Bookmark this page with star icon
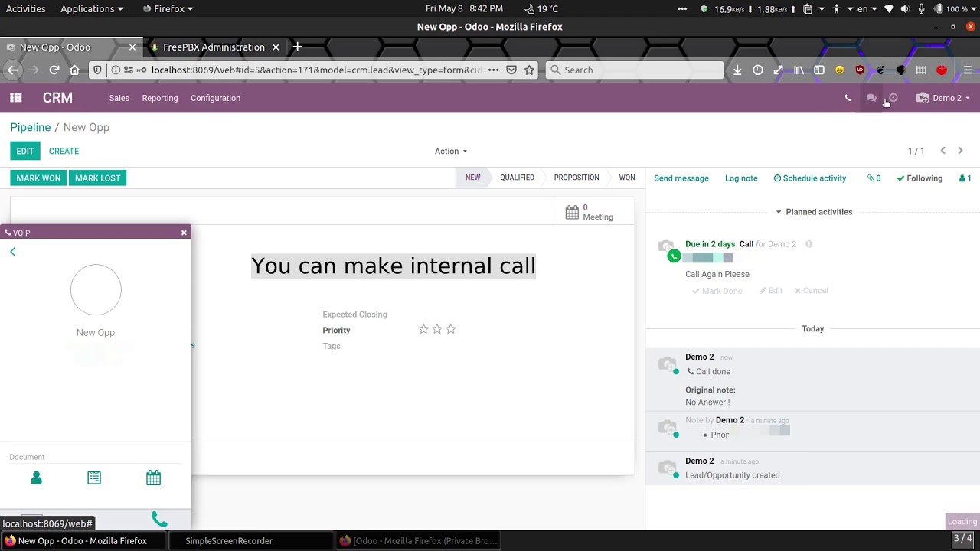 click(529, 70)
